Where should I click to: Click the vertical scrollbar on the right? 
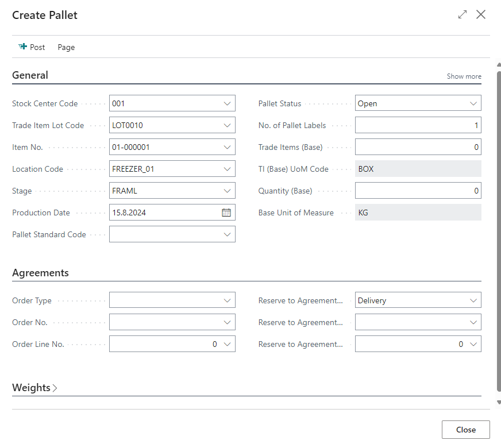(498, 230)
